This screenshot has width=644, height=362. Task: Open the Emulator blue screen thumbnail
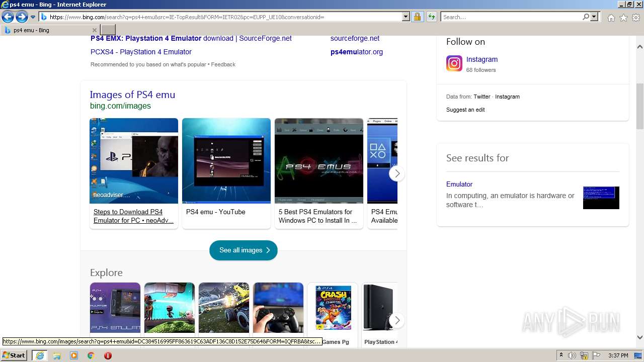pos(601,198)
